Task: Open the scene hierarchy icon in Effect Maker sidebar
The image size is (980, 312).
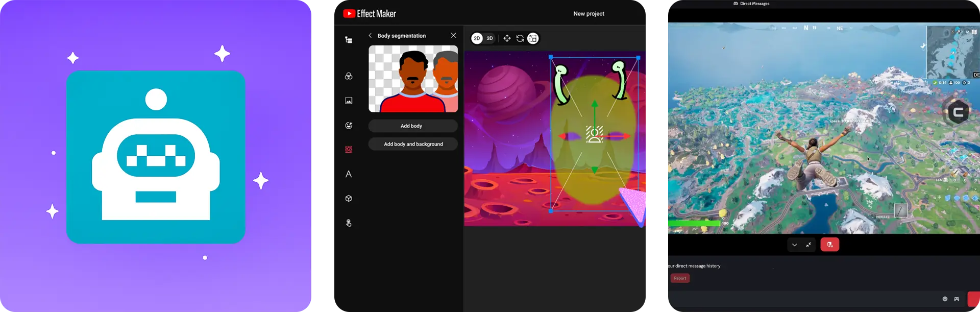Action: point(349,40)
